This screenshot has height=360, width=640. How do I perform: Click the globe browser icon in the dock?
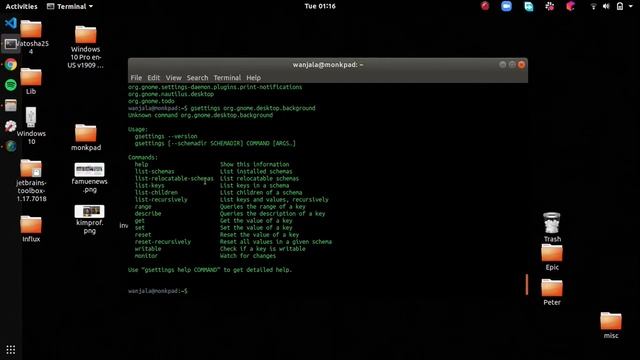pos(11,146)
